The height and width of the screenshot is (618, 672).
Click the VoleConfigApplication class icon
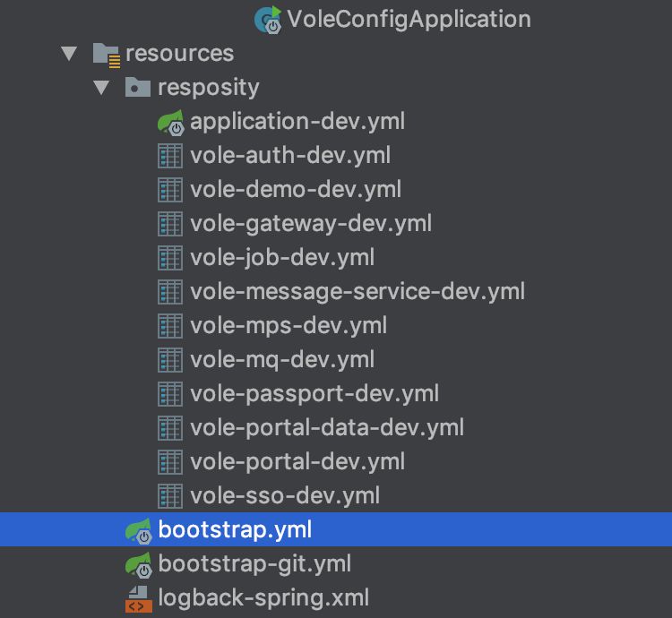[268, 19]
